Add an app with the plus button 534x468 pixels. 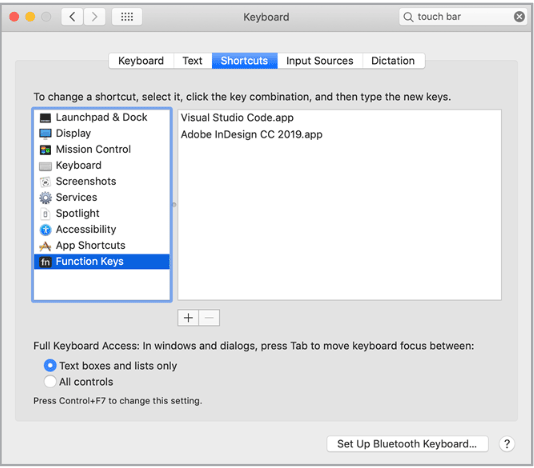(x=188, y=318)
